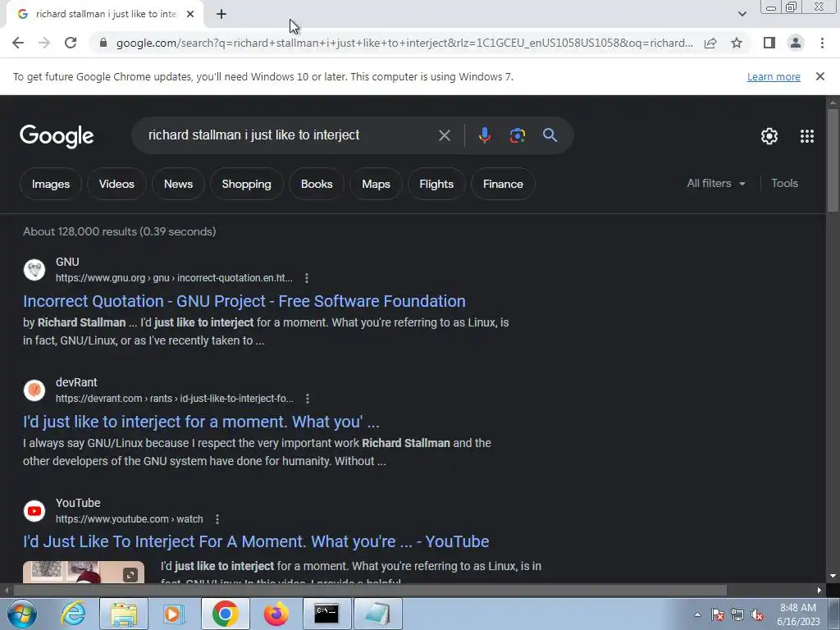Click the devRant site favicon
The image size is (840, 630).
tap(34, 390)
